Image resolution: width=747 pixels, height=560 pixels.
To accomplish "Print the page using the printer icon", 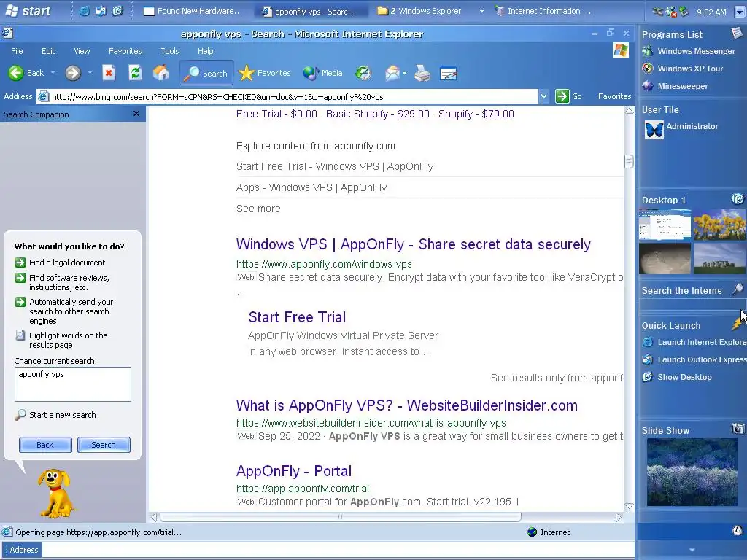I will (x=422, y=73).
